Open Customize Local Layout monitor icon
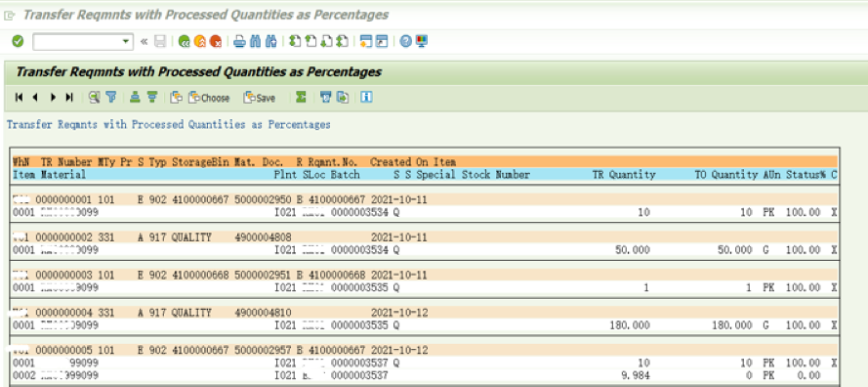This screenshot has width=868, height=387. coord(422,42)
